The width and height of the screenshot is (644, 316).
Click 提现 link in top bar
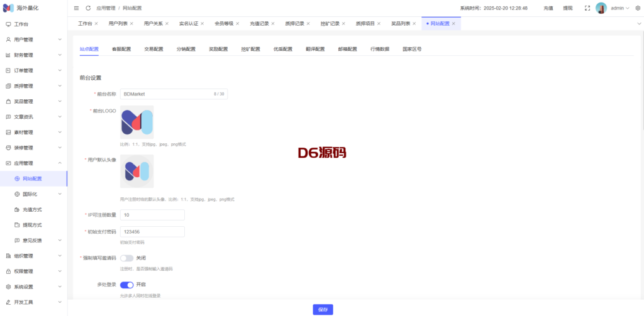568,8
